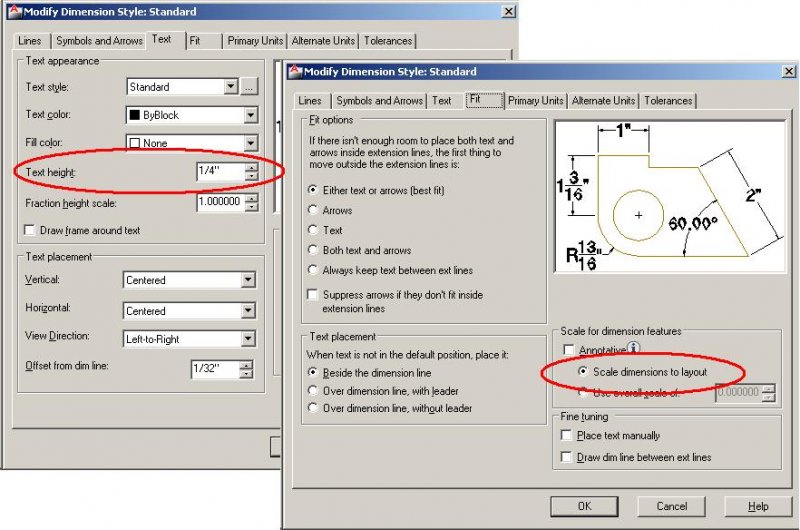Select Always keep text between ext lines
Viewport: 800px width, 530px height.
tap(313, 269)
